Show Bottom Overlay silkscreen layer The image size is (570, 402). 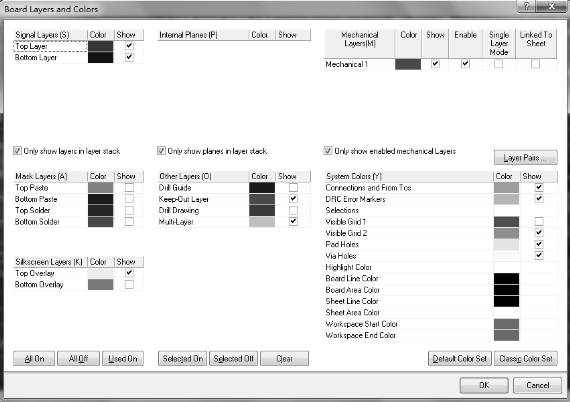click(x=129, y=284)
